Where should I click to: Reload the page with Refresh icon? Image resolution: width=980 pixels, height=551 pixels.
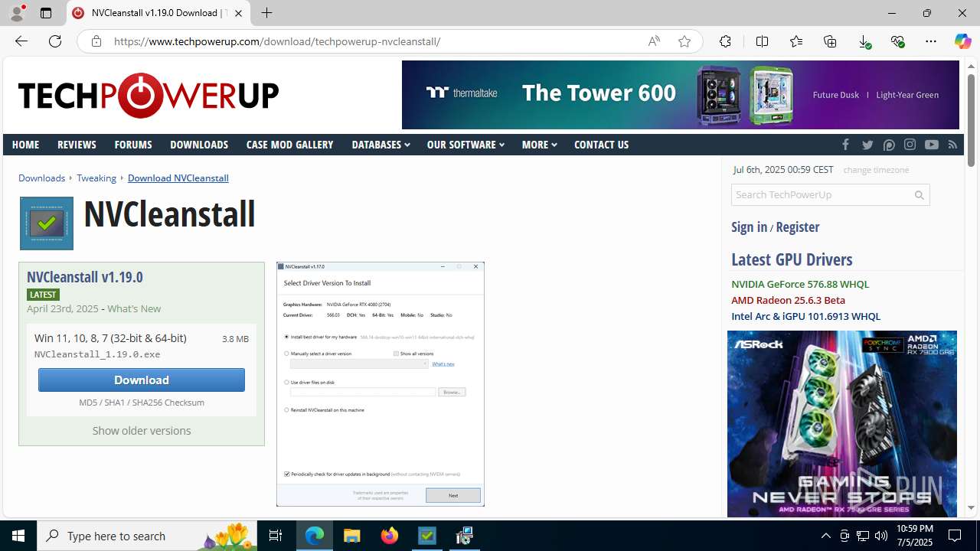(55, 41)
